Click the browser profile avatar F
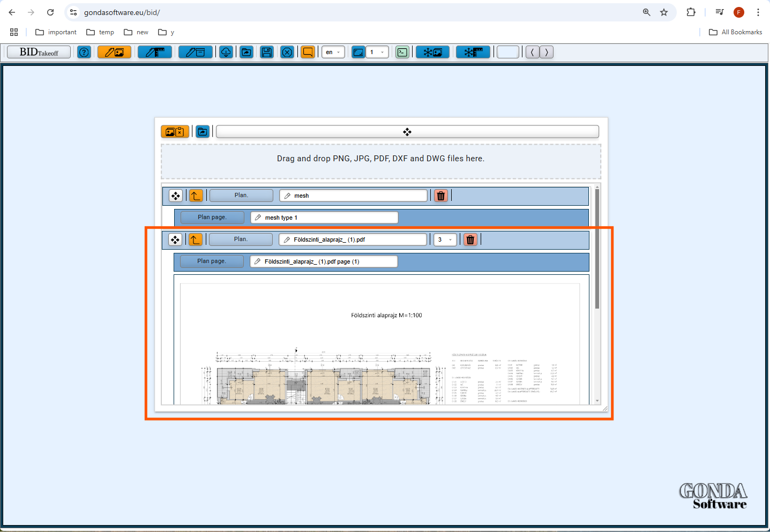This screenshot has width=770, height=532. (739, 12)
